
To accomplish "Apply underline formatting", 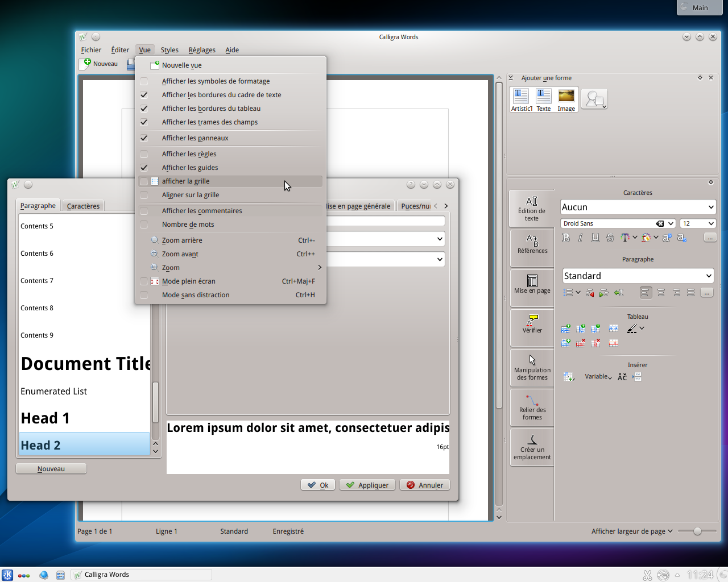I will [x=595, y=238].
